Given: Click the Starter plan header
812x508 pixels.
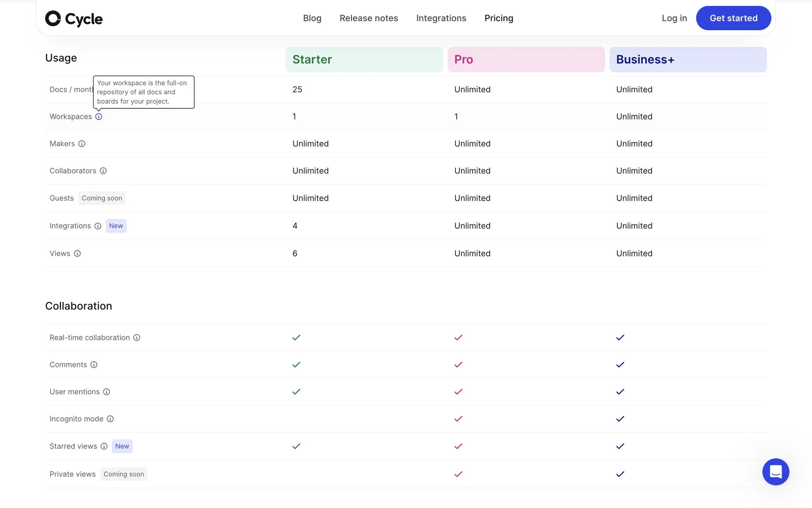Looking at the screenshot, I should pyautogui.click(x=364, y=60).
